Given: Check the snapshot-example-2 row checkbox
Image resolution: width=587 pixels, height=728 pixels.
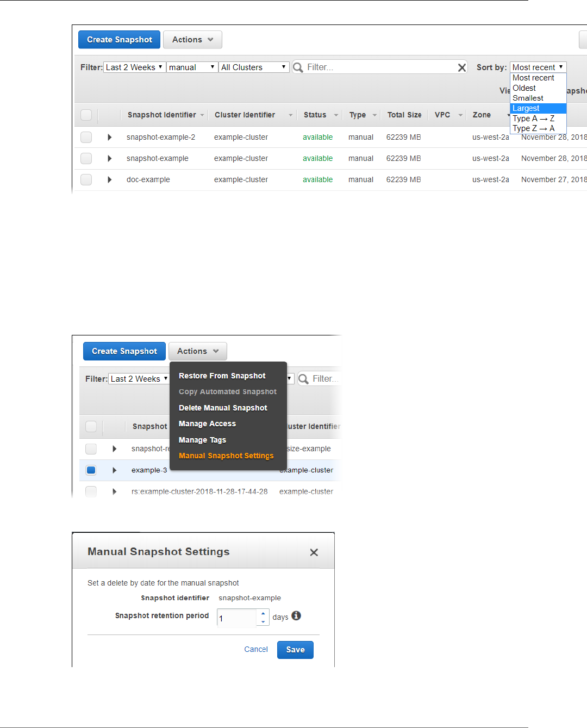Looking at the screenshot, I should tap(86, 137).
